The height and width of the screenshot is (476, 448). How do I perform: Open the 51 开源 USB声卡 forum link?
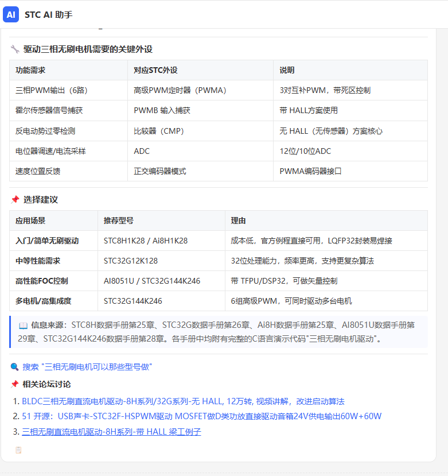pos(202,416)
